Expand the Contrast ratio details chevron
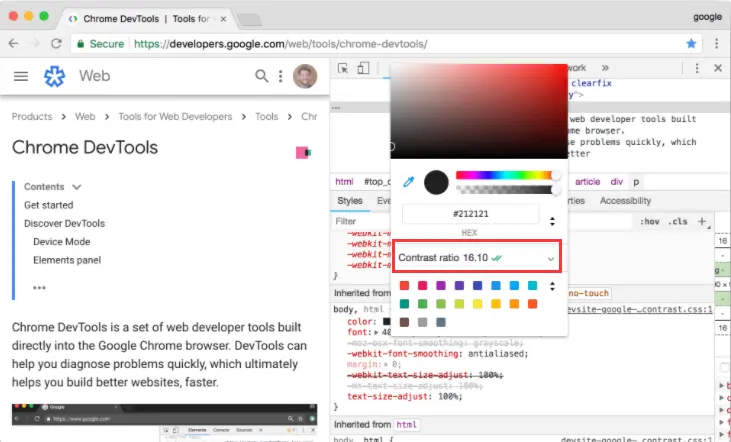Image resolution: width=731 pixels, height=442 pixels. [x=551, y=259]
